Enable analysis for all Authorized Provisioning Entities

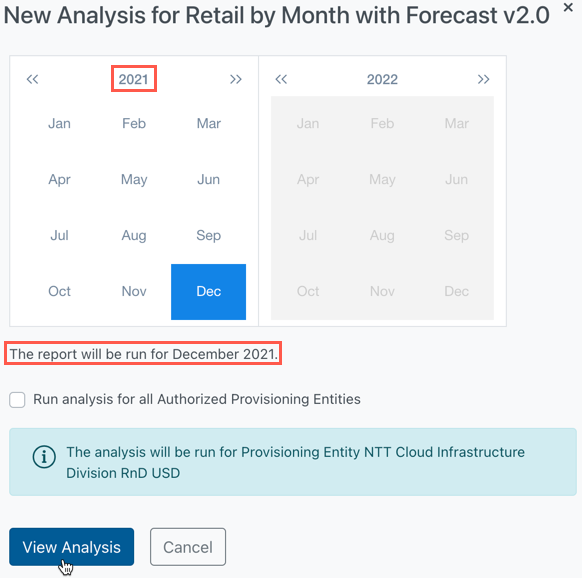(17, 400)
